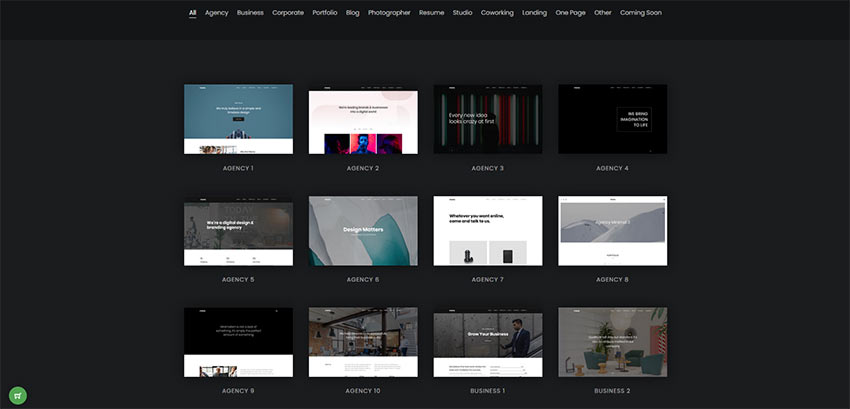Click the Agency 2 title link

[x=363, y=168]
